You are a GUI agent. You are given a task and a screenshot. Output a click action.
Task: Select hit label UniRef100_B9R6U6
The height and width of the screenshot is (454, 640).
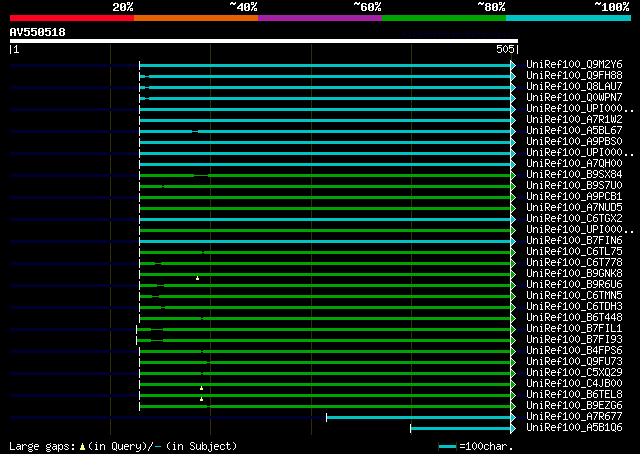click(574, 285)
